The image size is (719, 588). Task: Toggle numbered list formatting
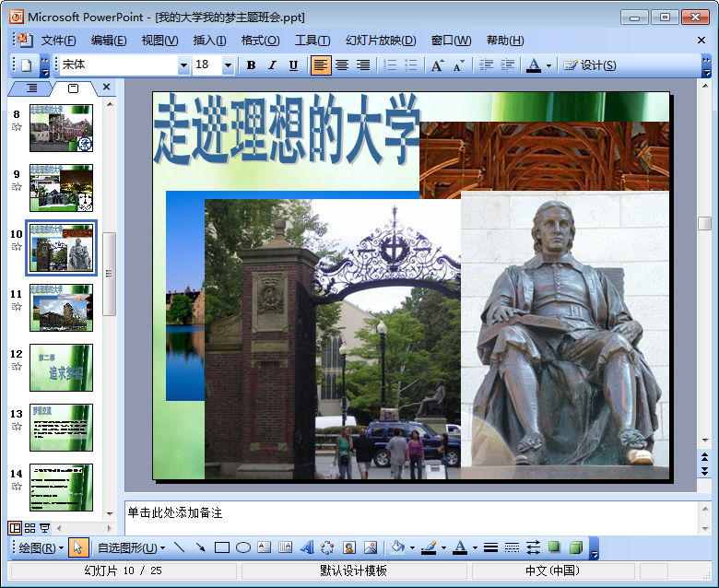click(390, 65)
